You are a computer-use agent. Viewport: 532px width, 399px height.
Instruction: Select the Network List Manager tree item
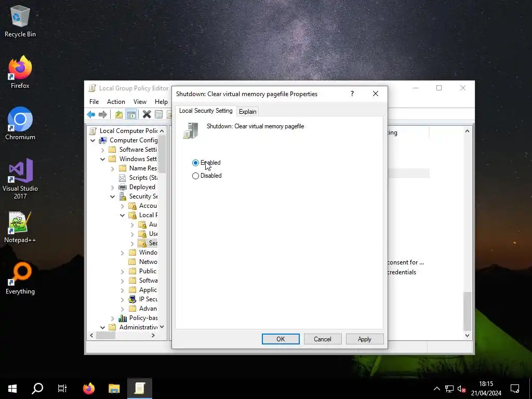(x=148, y=262)
